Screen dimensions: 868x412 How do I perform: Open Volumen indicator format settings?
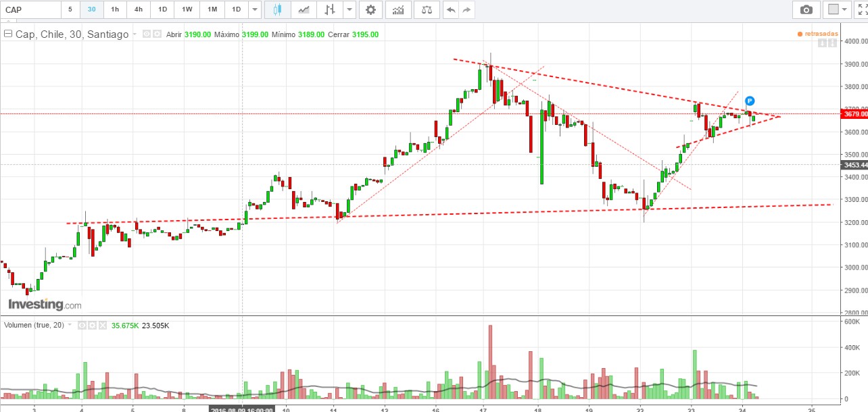93,325
